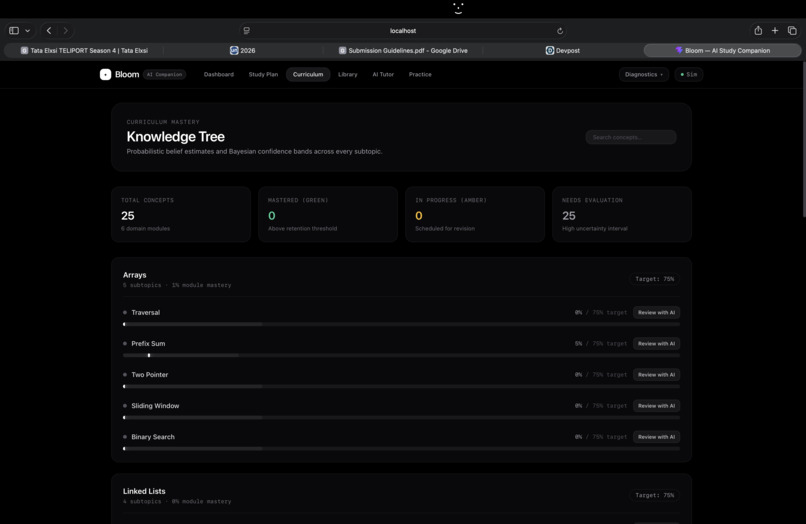Click the Traversal status dot

point(125,313)
